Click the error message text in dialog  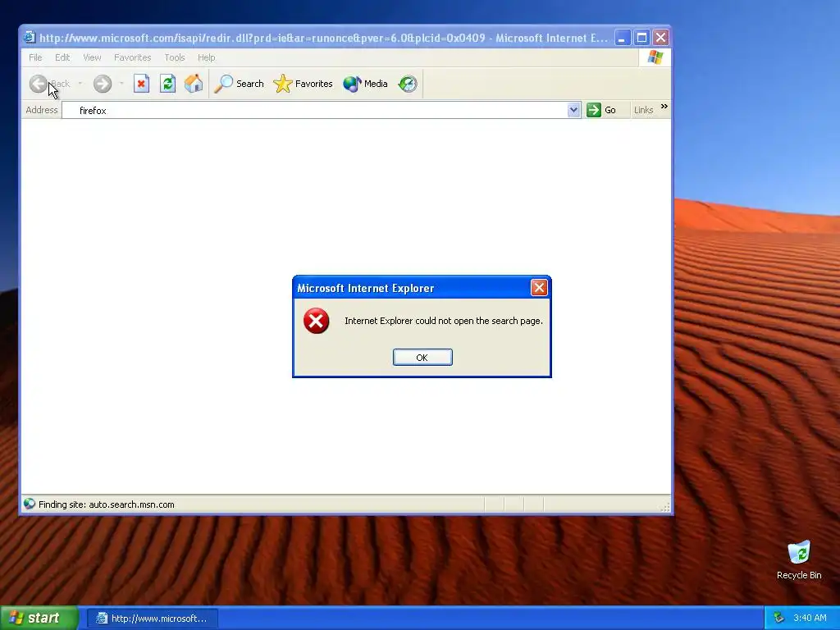click(x=444, y=321)
